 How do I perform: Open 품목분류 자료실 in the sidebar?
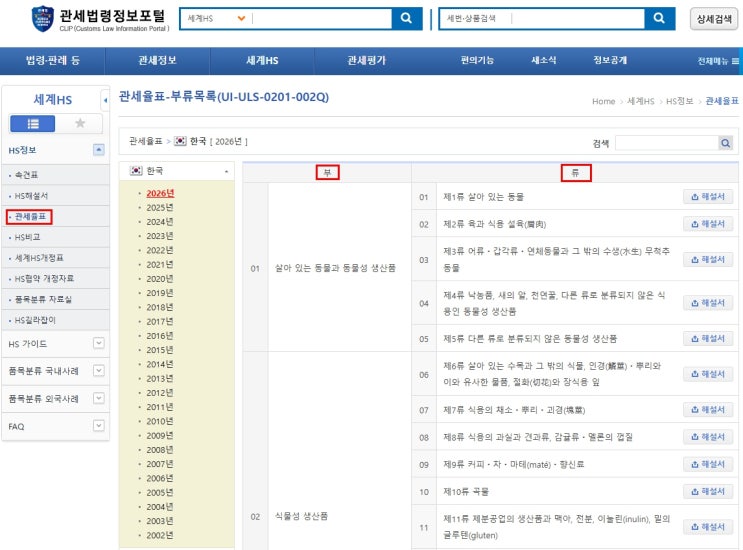(43, 299)
